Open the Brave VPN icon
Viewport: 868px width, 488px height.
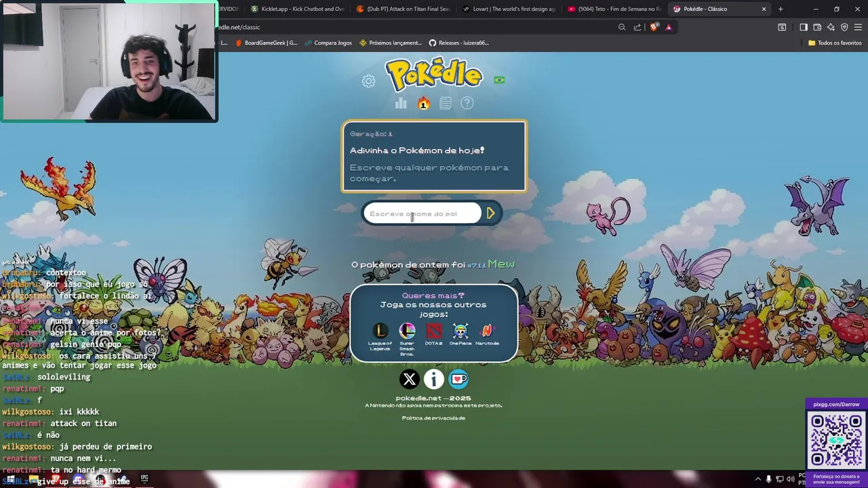coord(844,27)
